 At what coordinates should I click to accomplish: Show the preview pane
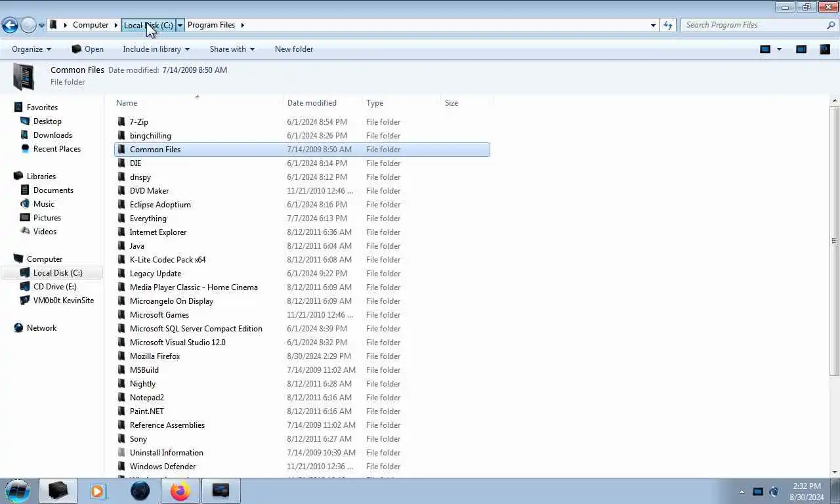click(x=801, y=49)
